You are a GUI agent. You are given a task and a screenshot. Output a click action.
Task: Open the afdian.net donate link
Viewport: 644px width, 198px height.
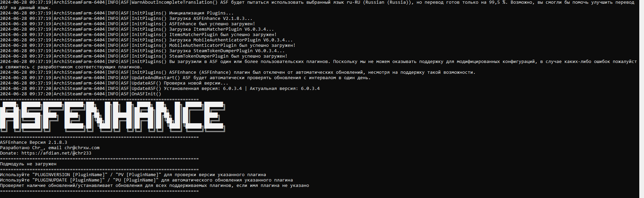[56, 153]
